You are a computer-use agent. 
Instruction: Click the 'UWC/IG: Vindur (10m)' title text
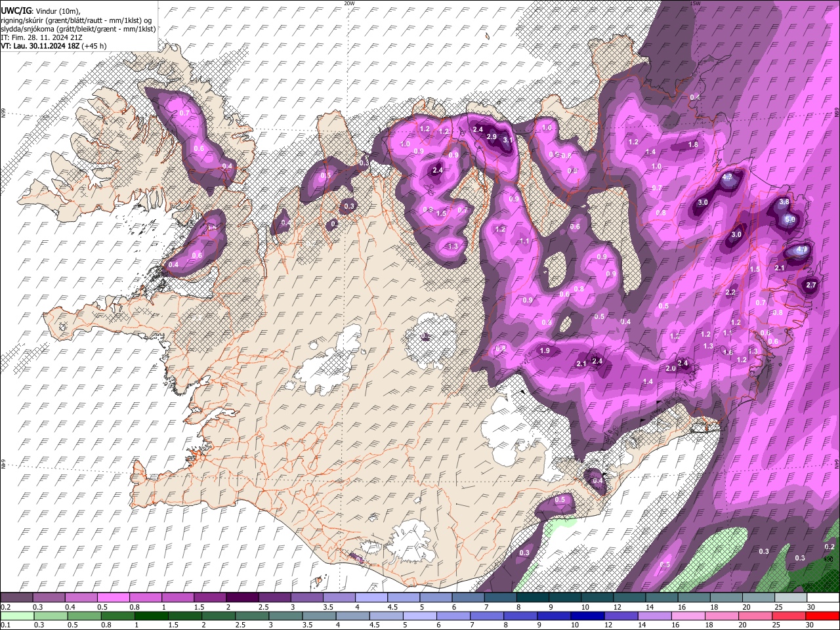[x=40, y=10]
